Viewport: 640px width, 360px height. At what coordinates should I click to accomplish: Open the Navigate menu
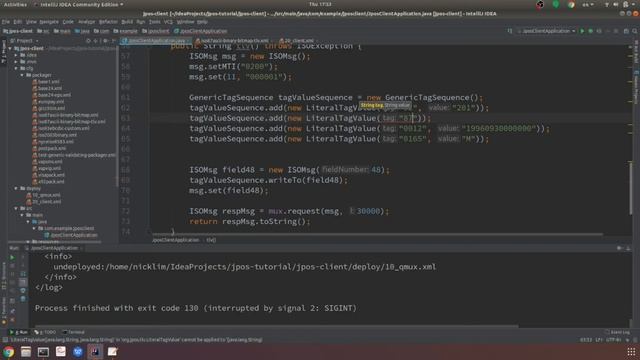coord(49,22)
